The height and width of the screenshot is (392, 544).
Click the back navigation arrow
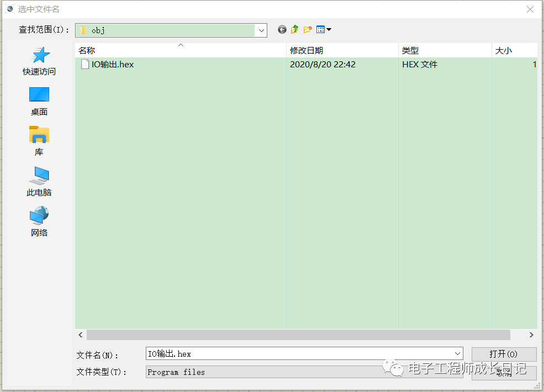tap(282, 29)
